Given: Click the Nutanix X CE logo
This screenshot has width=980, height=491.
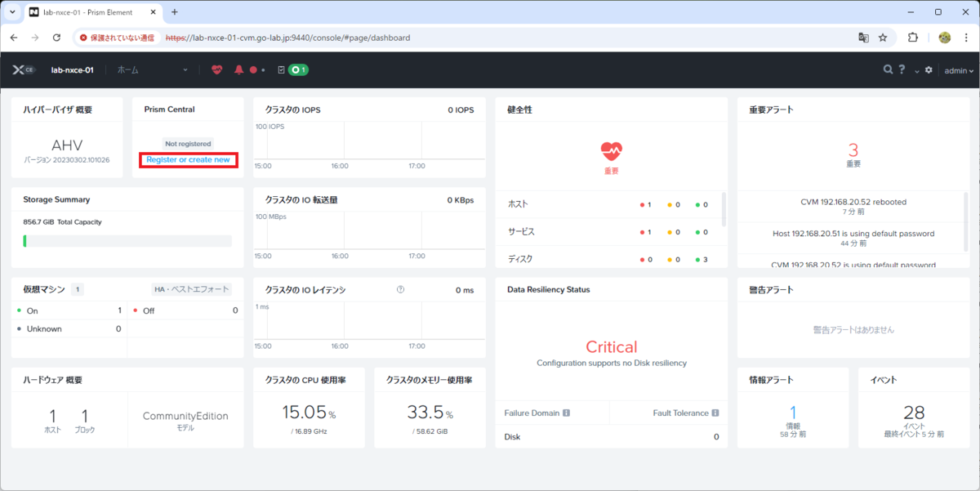Looking at the screenshot, I should click(23, 70).
